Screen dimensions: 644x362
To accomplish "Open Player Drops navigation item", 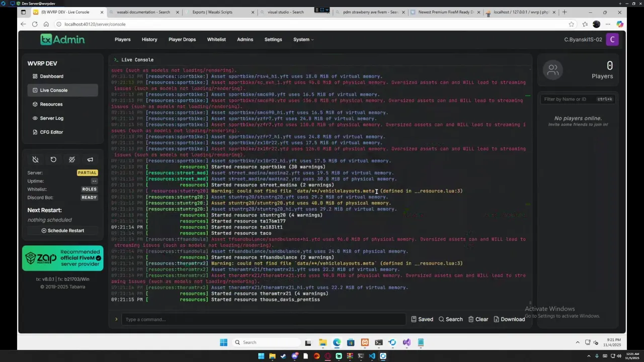I will coord(182,39).
